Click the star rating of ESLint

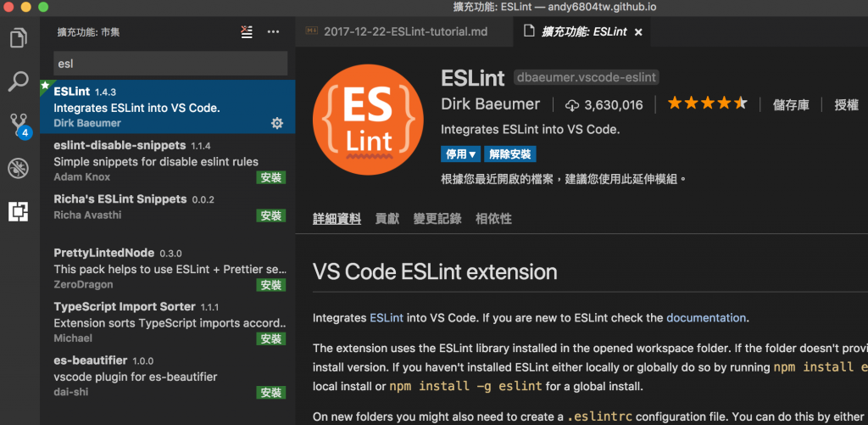pyautogui.click(x=708, y=103)
